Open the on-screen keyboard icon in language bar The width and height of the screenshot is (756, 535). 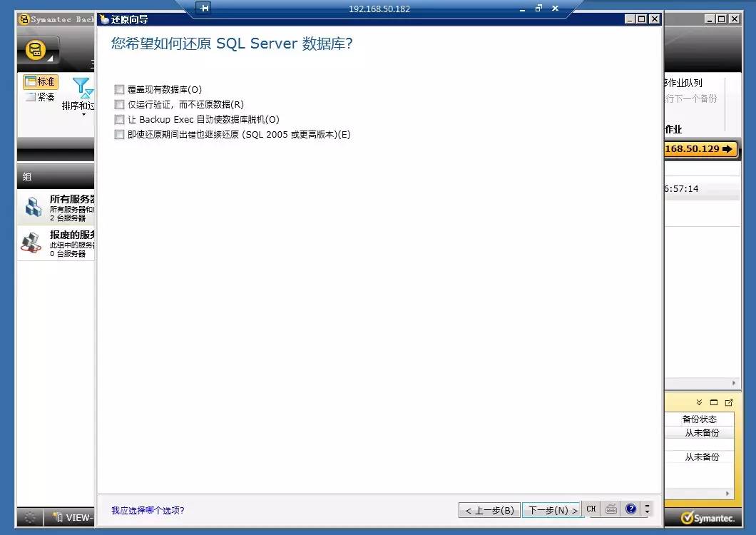coord(611,509)
